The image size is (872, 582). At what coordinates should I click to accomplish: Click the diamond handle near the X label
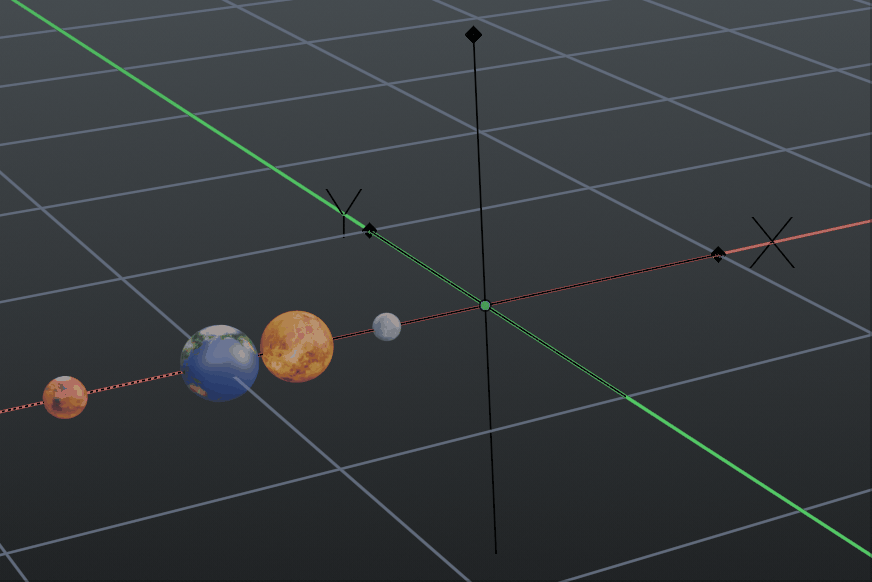click(x=719, y=252)
